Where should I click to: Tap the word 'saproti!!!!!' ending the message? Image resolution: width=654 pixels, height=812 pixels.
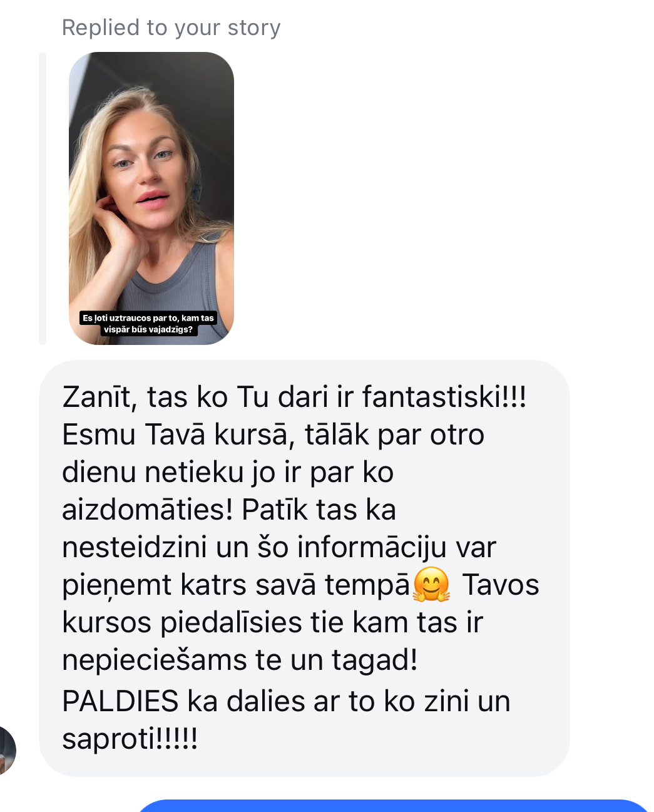[130, 739]
